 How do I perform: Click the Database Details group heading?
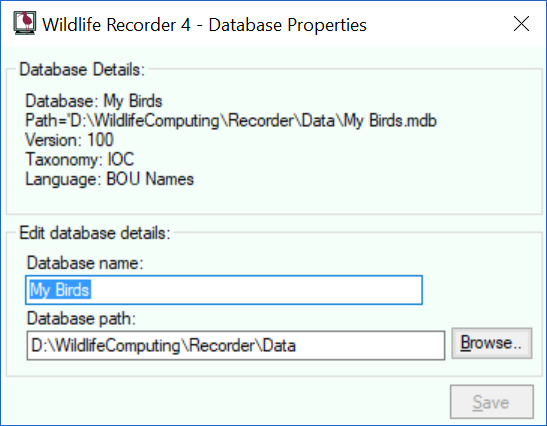pos(82,69)
